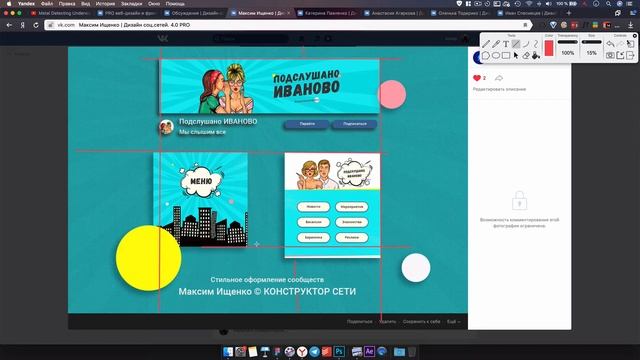
Task: Open the downloads arrow icon
Action: [631, 25]
